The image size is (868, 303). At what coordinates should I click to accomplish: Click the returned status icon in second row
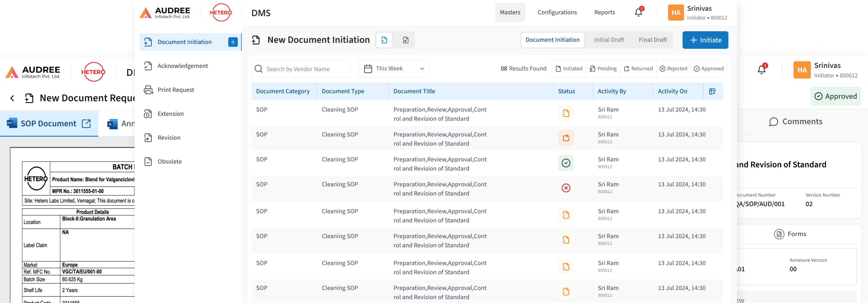[x=566, y=138]
